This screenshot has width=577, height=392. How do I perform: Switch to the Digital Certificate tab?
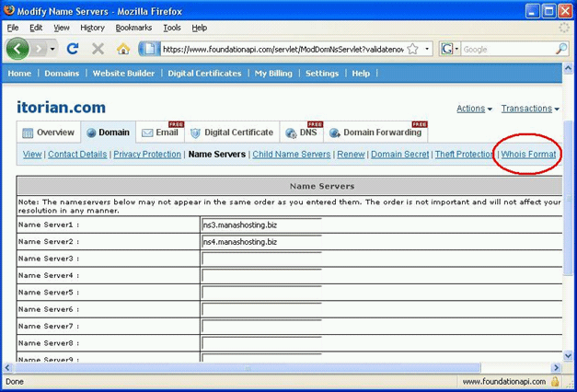click(232, 133)
